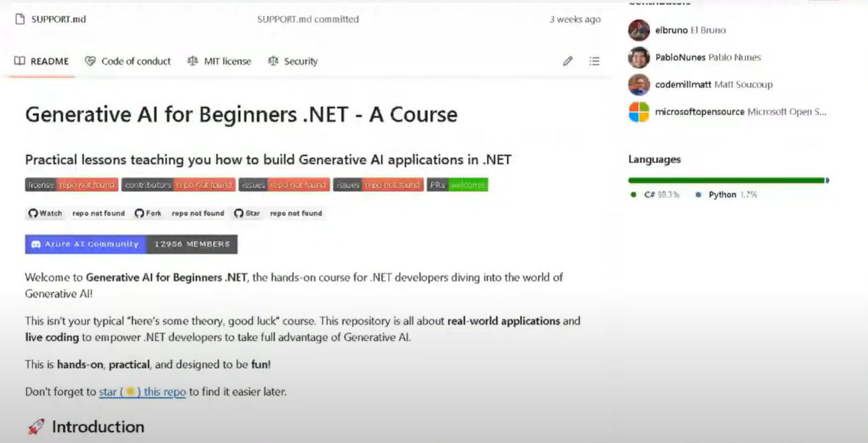Open the MIT license tab

coord(219,61)
